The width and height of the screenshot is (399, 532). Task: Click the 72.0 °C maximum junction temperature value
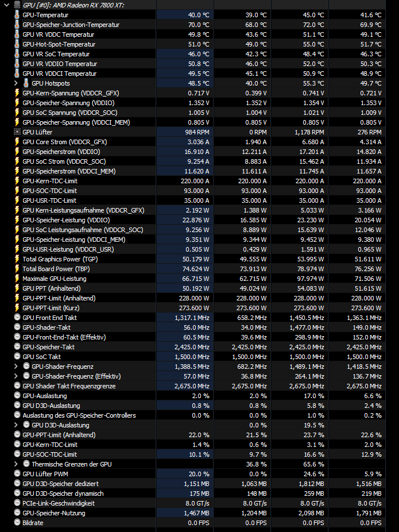[x=313, y=25]
